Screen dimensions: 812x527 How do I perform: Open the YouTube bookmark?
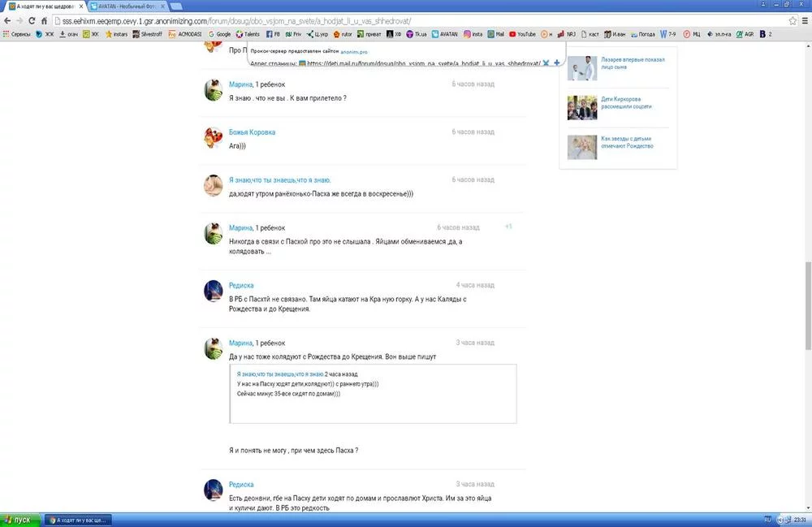point(522,34)
